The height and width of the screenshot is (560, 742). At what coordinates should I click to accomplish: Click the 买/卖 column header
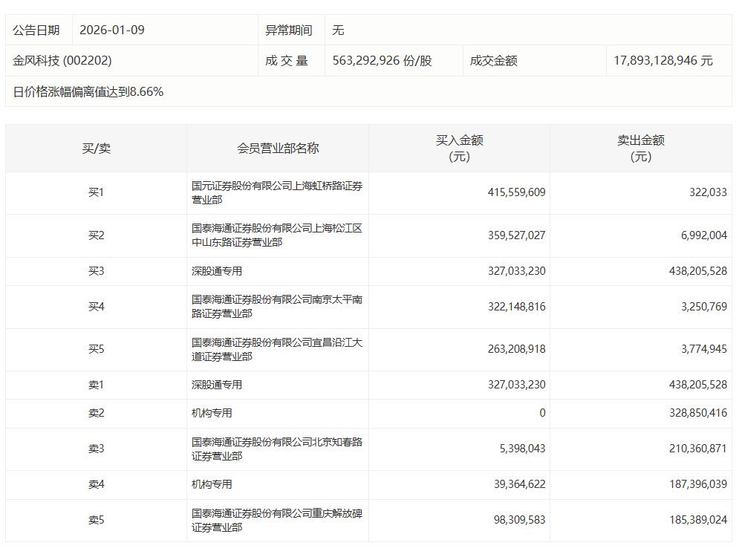(96, 149)
